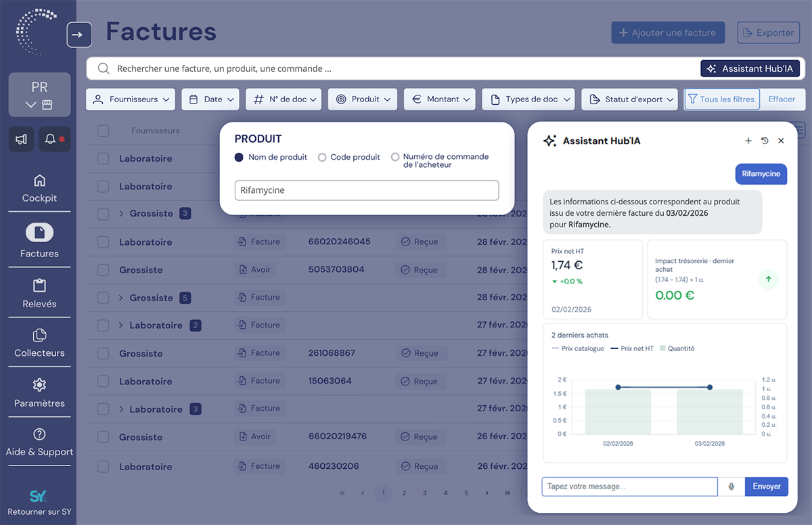Open Assistant Hub'IA conversation history icon
Viewport: 812px width, 525px height.
coord(765,141)
